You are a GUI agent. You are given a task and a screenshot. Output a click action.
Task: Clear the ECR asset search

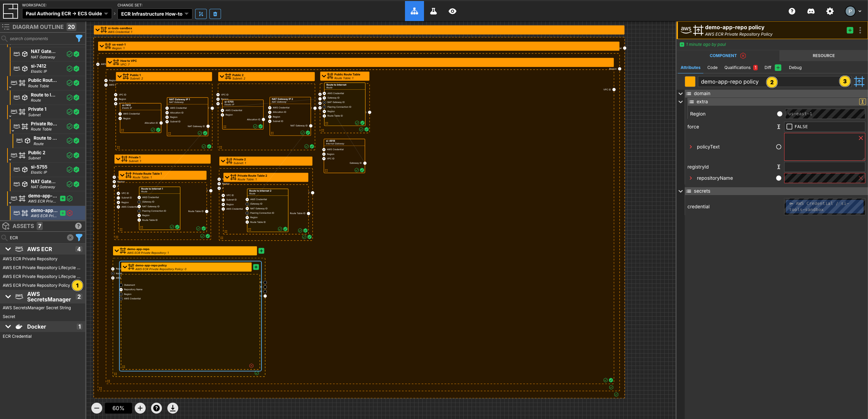click(x=70, y=238)
